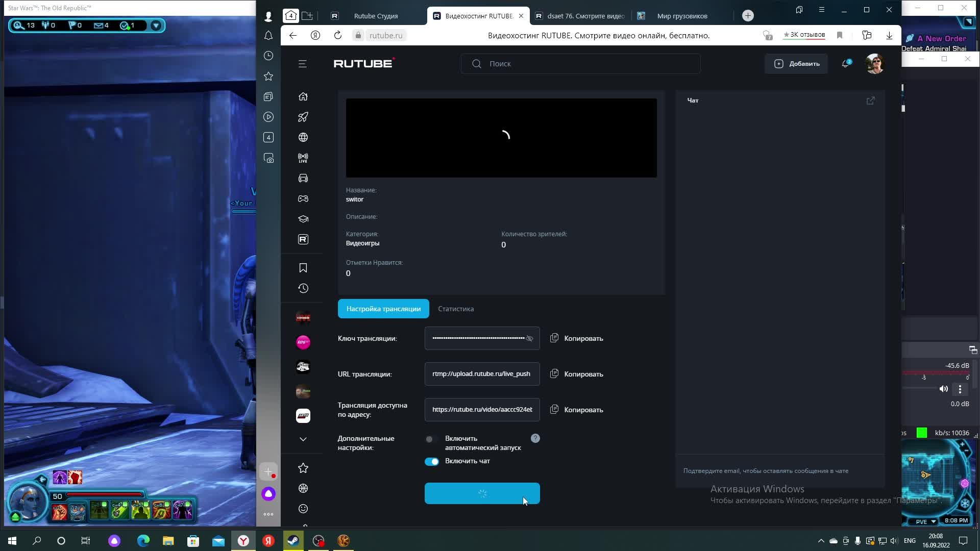The height and width of the screenshot is (551, 980).
Task: Open the saved bookmarks sidebar icon
Action: click(x=303, y=268)
